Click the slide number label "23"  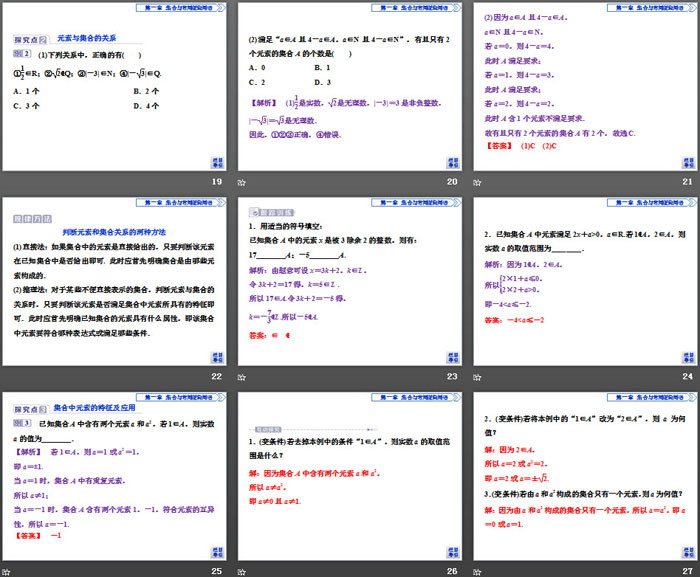(452, 376)
